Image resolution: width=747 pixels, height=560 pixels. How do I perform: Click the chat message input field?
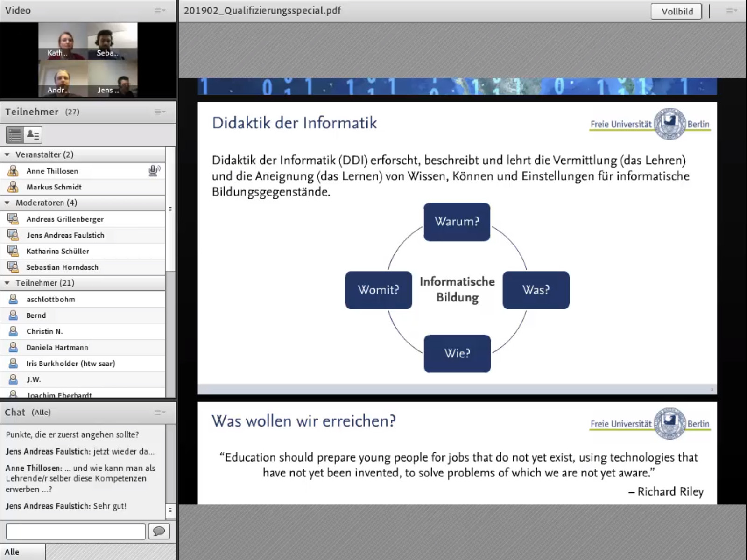(76, 531)
